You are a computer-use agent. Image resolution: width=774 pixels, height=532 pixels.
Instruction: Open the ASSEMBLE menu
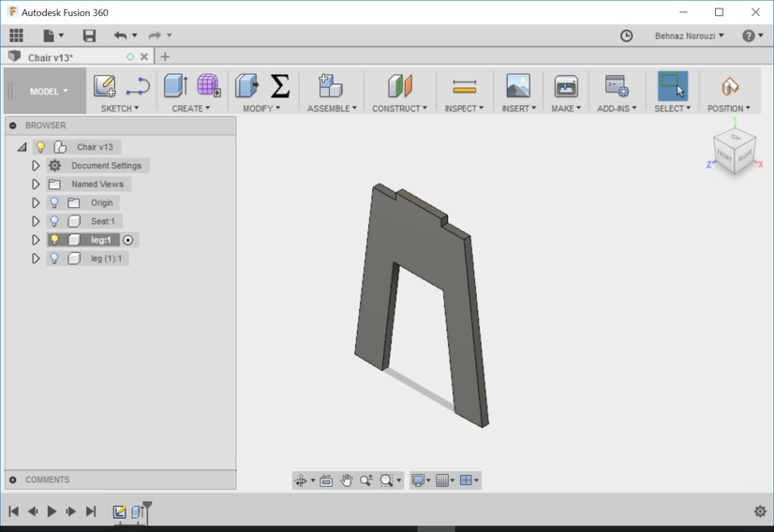tap(332, 108)
